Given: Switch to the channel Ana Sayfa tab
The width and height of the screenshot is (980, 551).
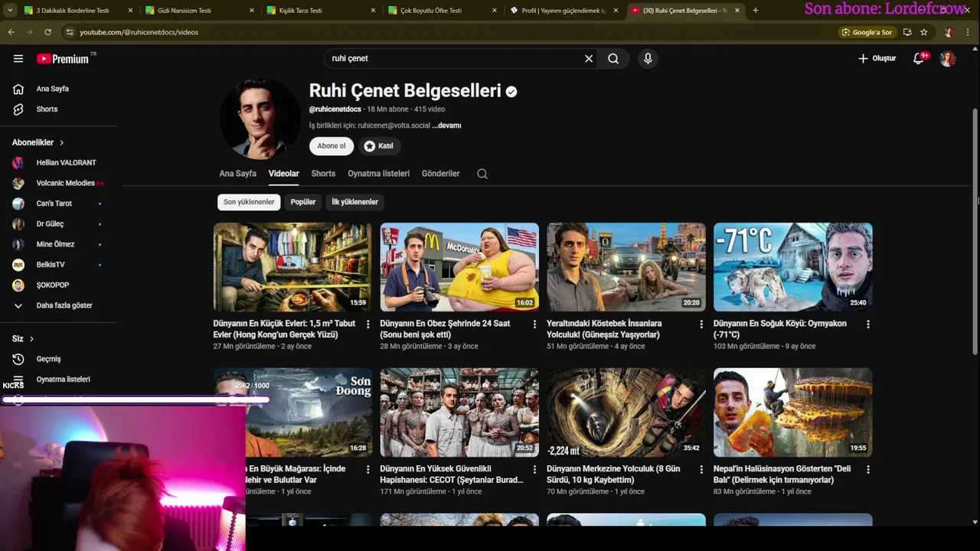Looking at the screenshot, I should tap(238, 174).
